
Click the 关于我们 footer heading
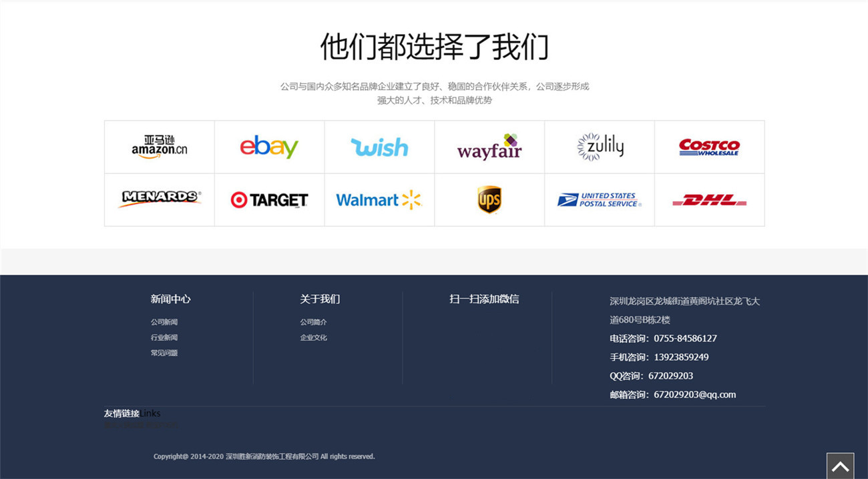[x=320, y=299]
